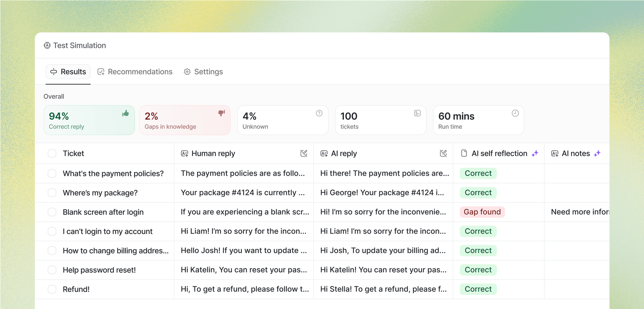This screenshot has height=309, width=644.
Task: Click the 'Gap found' status badge
Action: (x=482, y=212)
